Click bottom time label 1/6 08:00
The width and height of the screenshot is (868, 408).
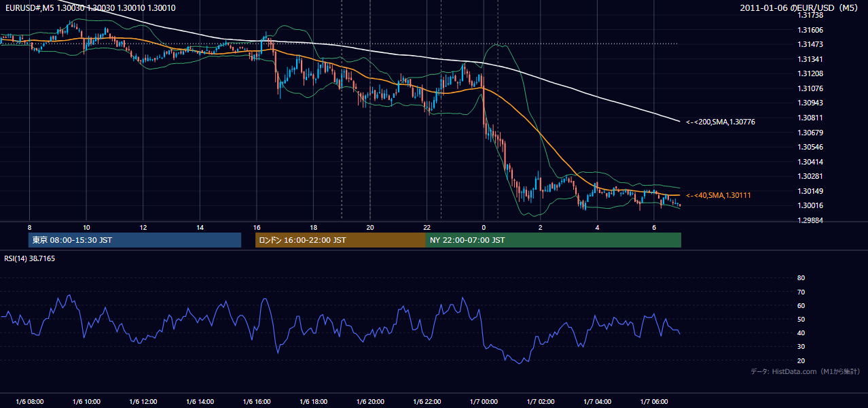29,402
